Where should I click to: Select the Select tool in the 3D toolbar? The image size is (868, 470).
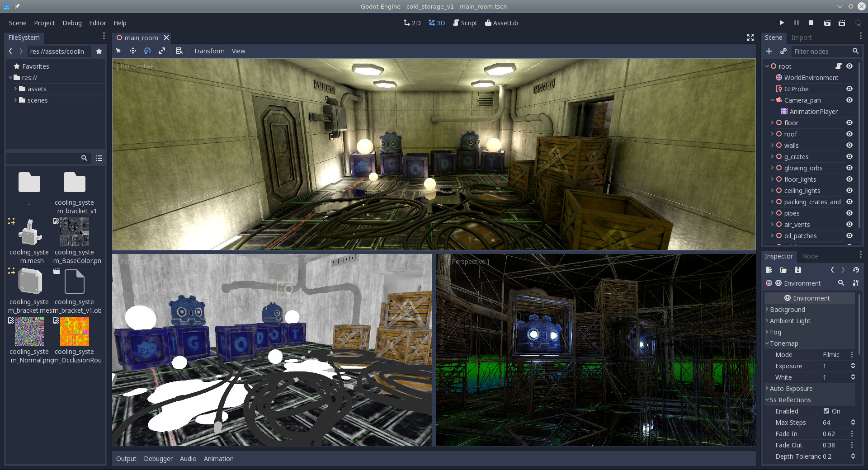(x=119, y=51)
